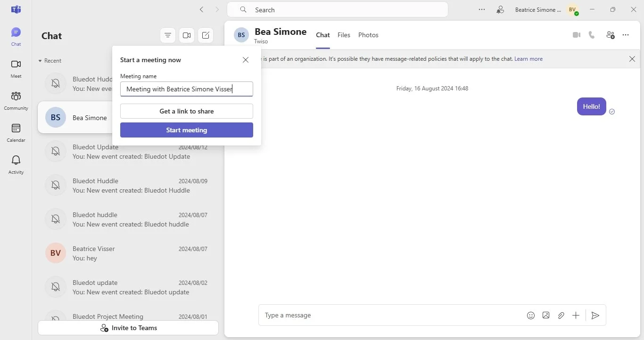Screen dimensions: 644x340
Task: Click the Start meeting button
Action: (x=187, y=130)
